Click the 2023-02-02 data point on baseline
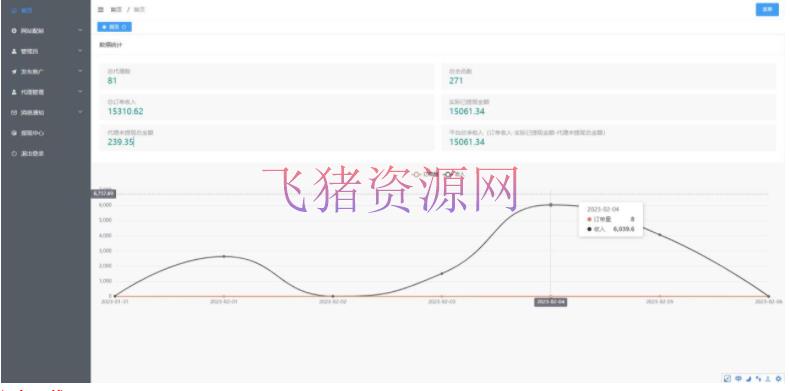The image size is (790, 391). [333, 296]
